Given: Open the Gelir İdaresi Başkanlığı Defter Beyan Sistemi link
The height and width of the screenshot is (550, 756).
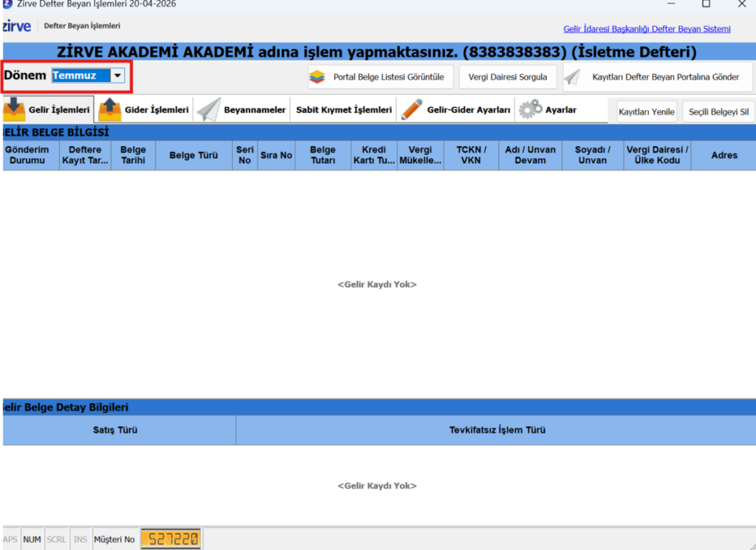Looking at the screenshot, I should (647, 29).
